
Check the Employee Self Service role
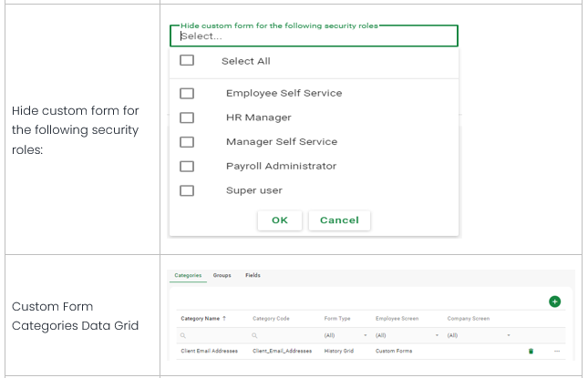[187, 93]
